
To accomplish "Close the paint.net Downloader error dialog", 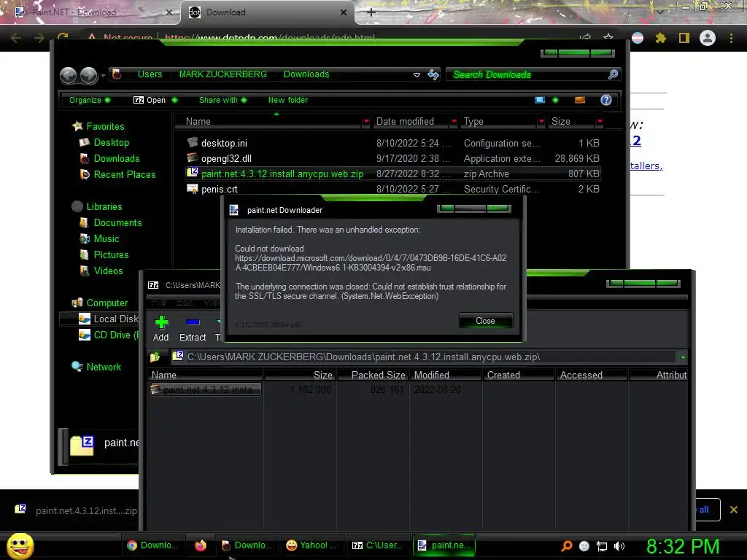I will coord(485,321).
